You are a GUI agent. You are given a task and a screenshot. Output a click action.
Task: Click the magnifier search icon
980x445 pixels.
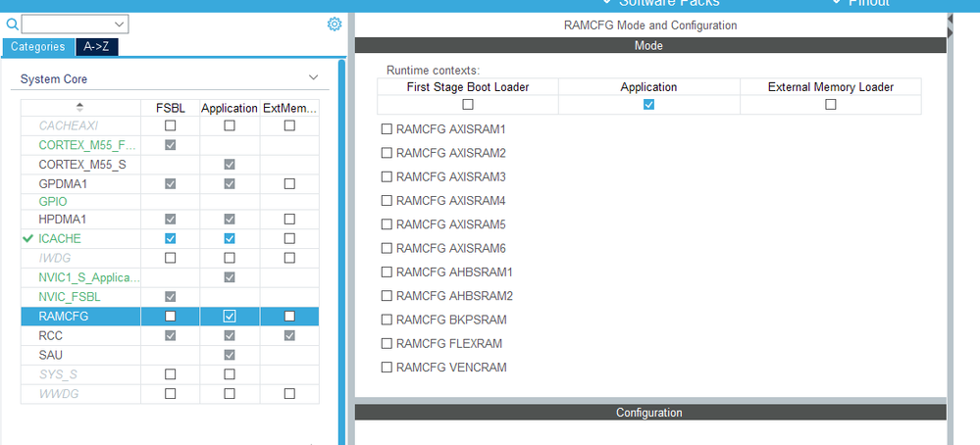click(13, 24)
